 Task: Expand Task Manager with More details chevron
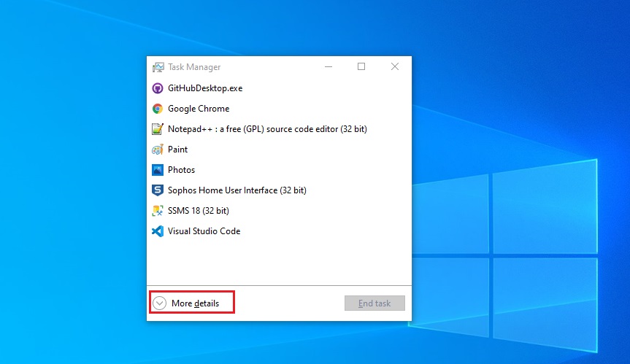coord(160,303)
